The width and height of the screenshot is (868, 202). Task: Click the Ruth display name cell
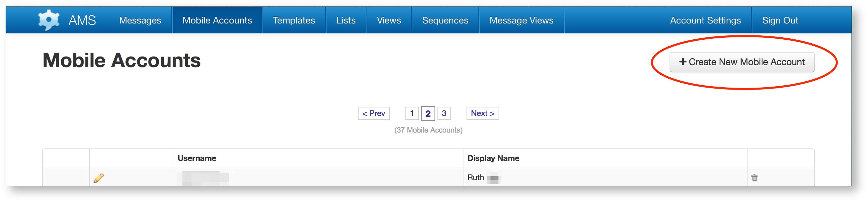[x=606, y=178]
